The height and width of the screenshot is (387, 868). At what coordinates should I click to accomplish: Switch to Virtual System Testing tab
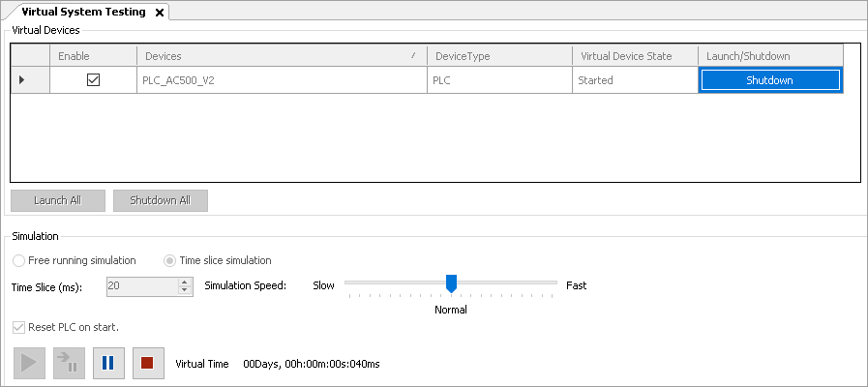click(x=82, y=12)
